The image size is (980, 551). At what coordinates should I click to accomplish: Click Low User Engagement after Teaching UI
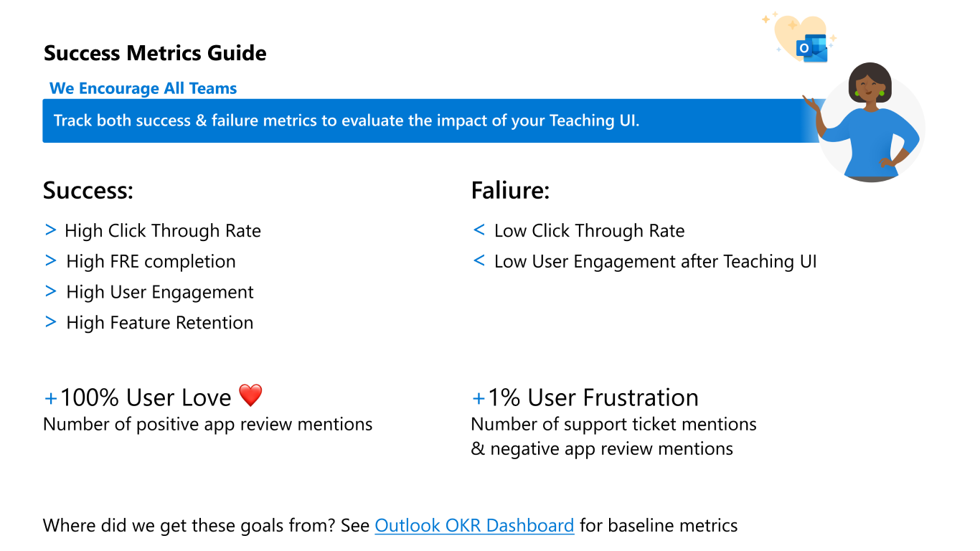(656, 261)
